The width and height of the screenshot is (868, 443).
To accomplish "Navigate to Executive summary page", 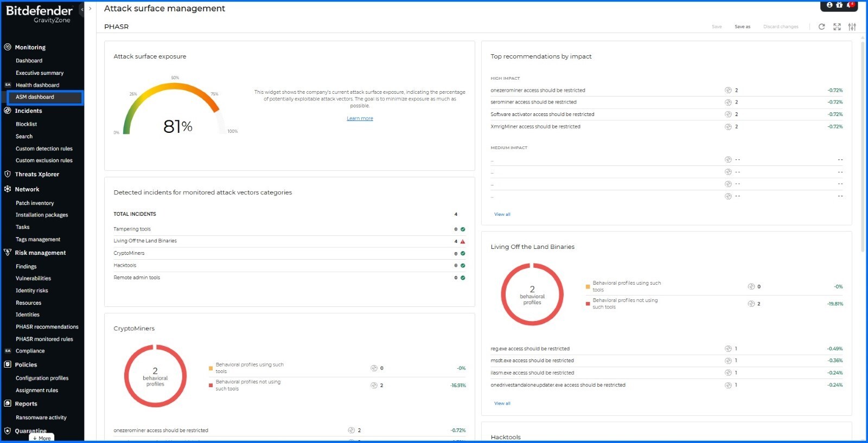I will pyautogui.click(x=40, y=73).
